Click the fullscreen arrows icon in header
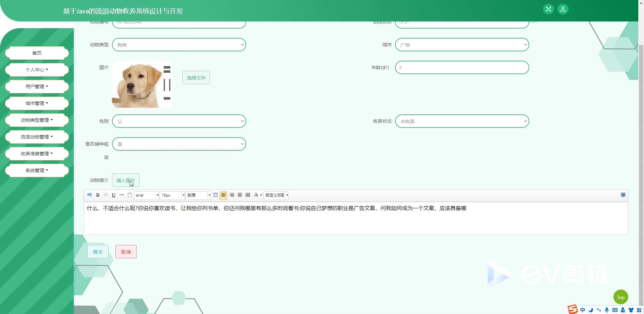The height and width of the screenshot is (314, 644). [x=548, y=9]
